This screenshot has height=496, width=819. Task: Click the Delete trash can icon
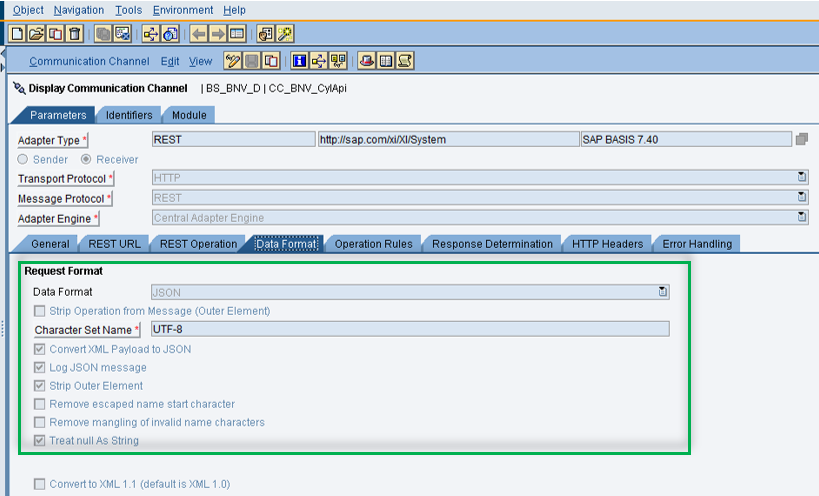(75, 34)
